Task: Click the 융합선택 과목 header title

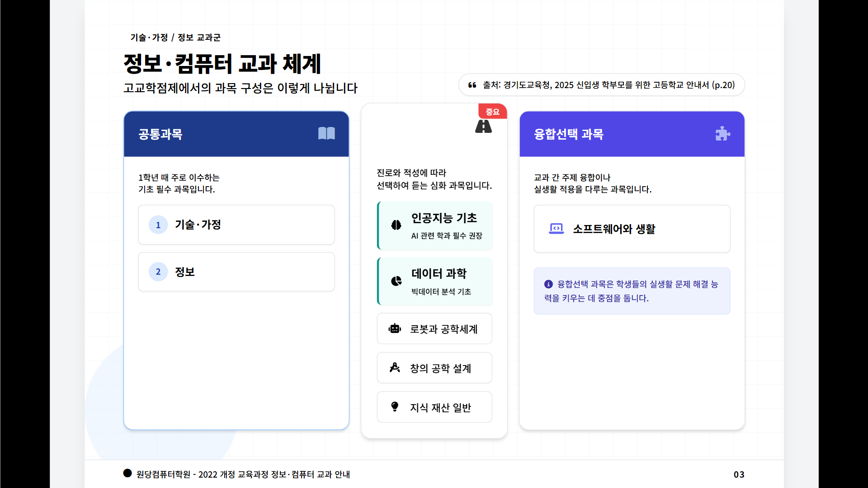Action: click(569, 134)
